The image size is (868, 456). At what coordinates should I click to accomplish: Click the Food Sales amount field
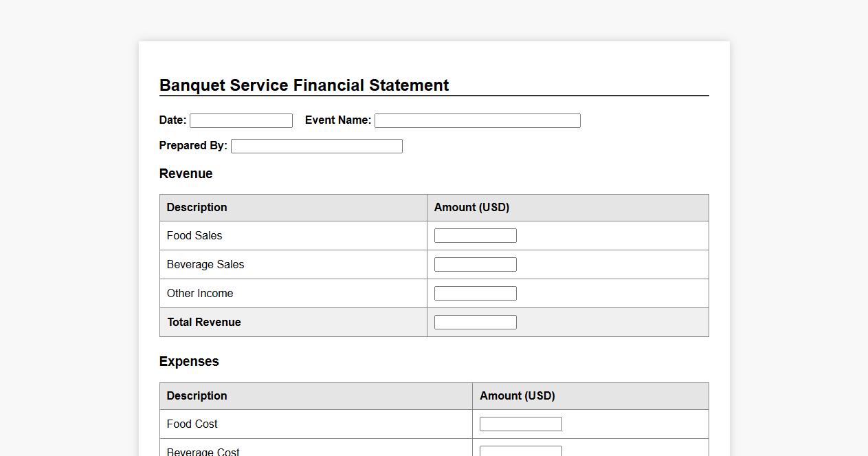(x=475, y=236)
